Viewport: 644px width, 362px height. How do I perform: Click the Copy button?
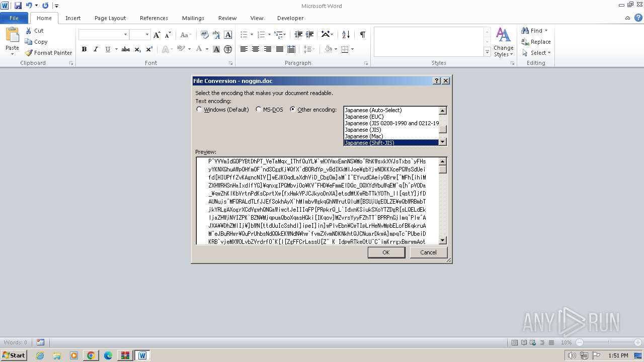(36, 42)
